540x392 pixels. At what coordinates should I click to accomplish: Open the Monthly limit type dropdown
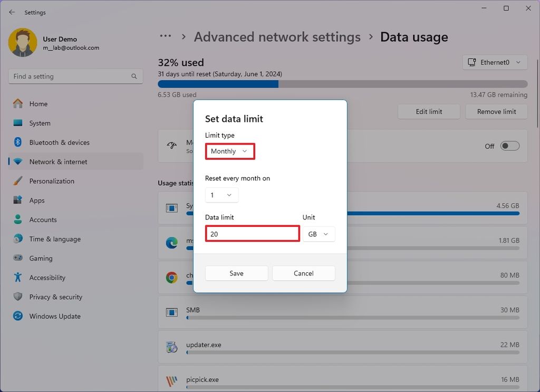point(229,151)
